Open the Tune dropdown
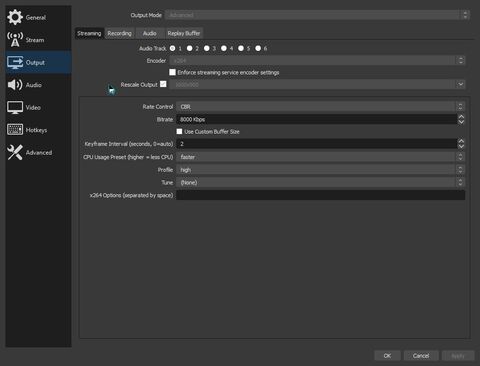480x366 pixels. point(320,182)
